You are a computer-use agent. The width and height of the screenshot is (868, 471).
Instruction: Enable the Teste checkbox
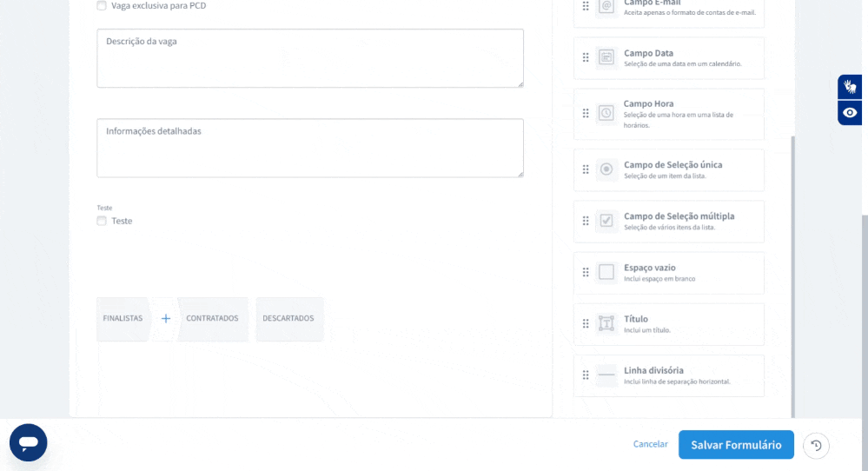point(102,221)
